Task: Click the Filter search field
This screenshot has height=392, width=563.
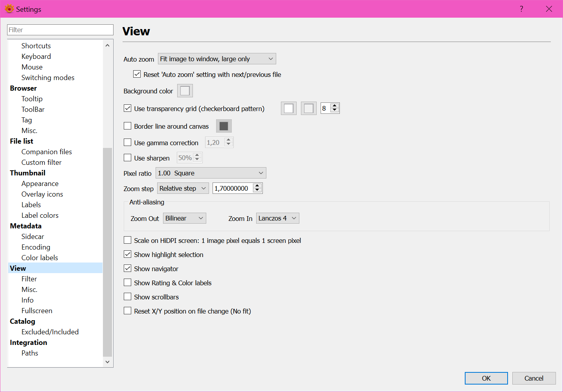Action: [60, 29]
